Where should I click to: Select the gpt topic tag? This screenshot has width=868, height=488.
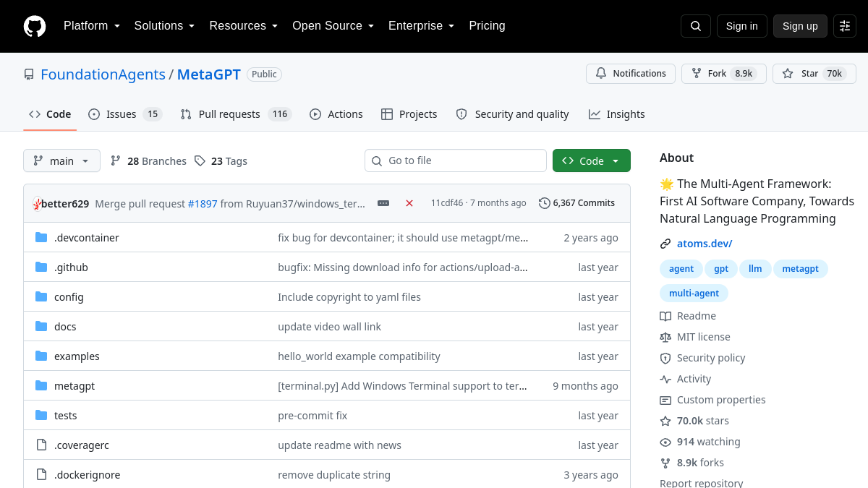tap(721, 269)
